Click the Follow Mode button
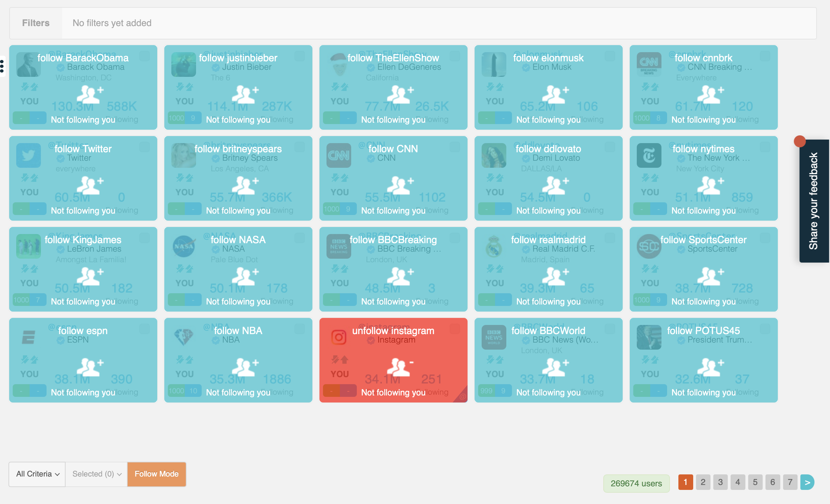Screen dimensions: 830x504 click(x=157, y=474)
